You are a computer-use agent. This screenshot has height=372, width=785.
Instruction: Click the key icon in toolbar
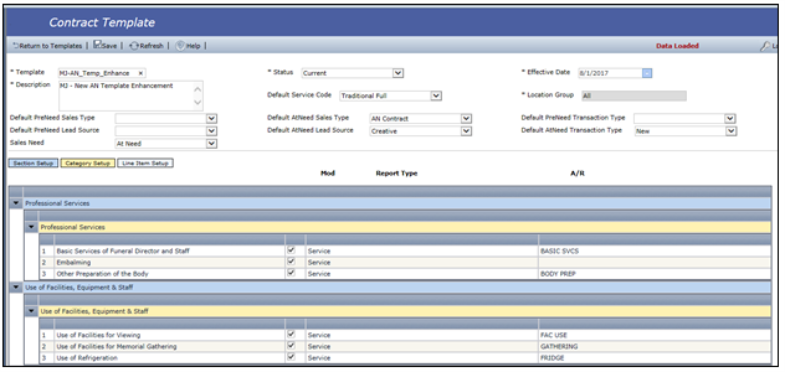click(765, 46)
